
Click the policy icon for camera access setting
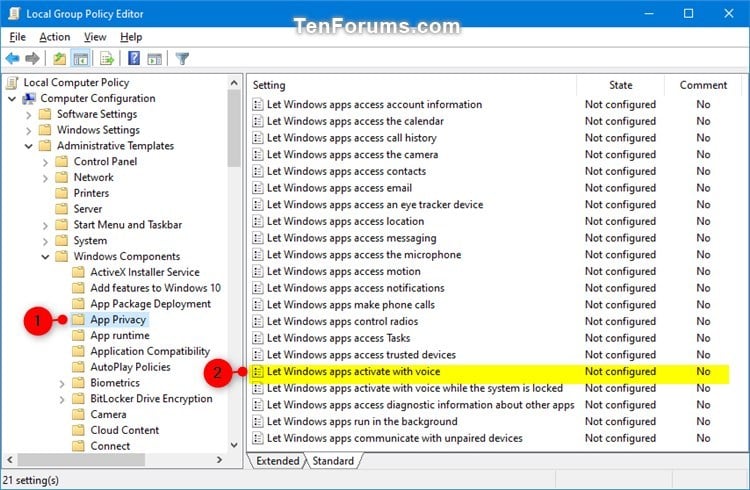tap(258, 155)
